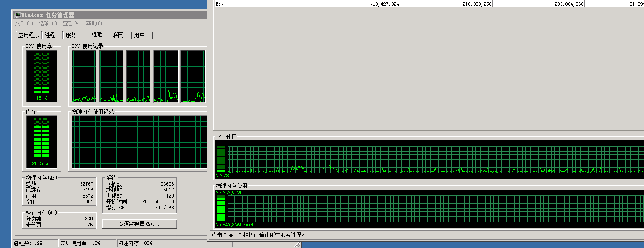Click the 进程数: 129 status bar entry
Screen dimensions: 644x248
click(35, 243)
